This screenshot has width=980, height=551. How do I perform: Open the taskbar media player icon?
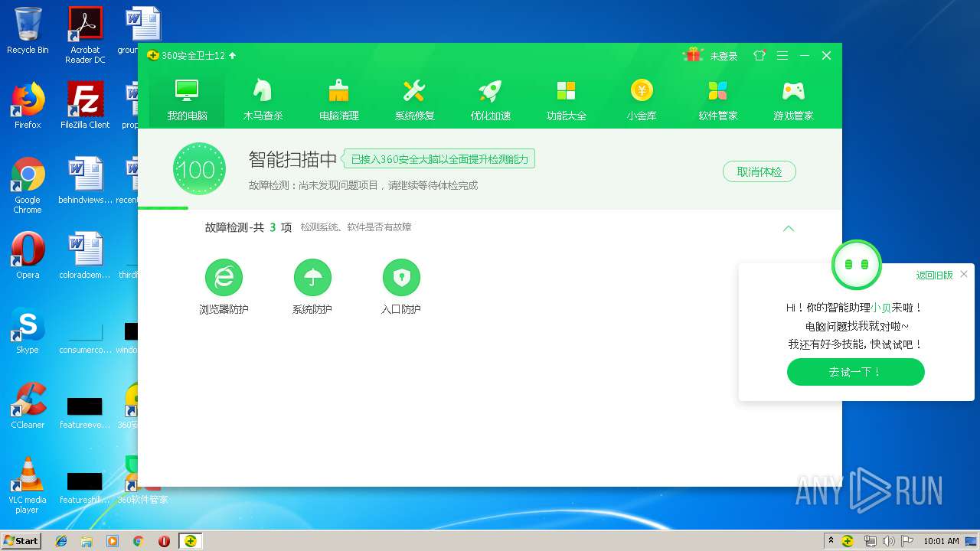[113, 541]
